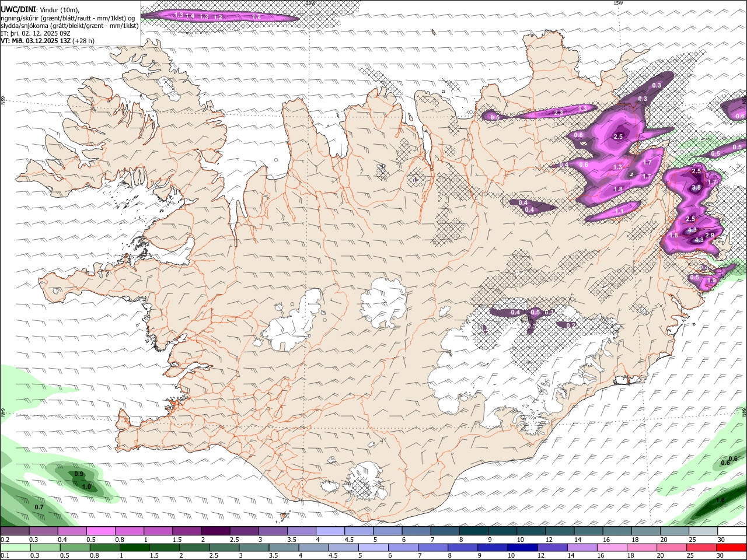Click the '15W' longitude label

619,3
